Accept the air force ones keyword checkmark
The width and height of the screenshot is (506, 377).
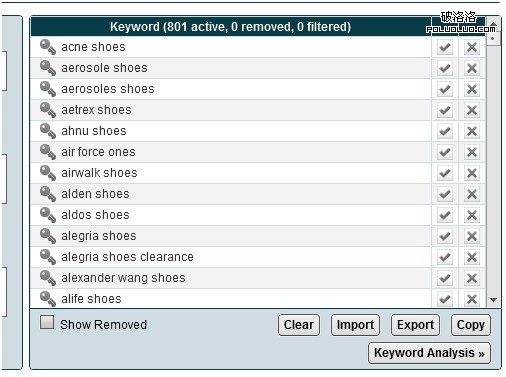(x=445, y=152)
